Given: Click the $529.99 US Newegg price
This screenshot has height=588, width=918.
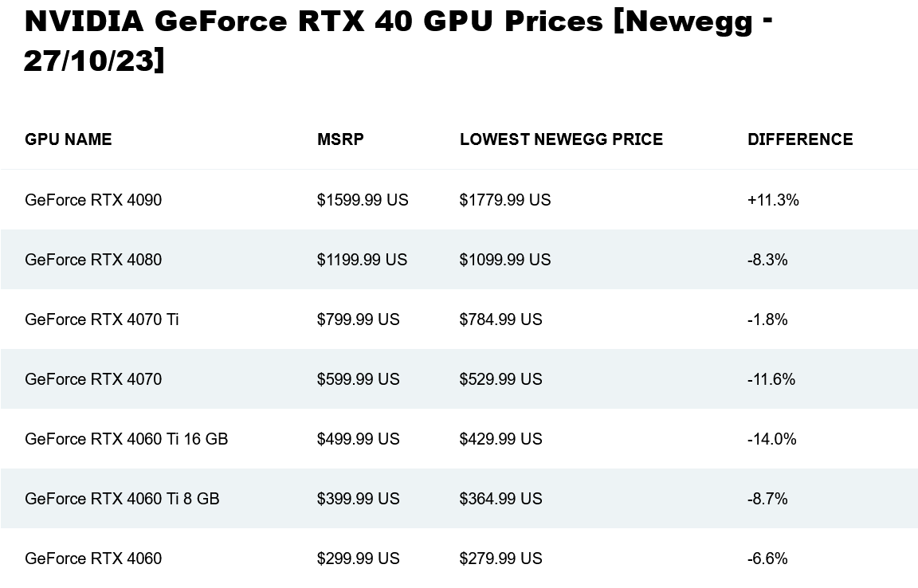Looking at the screenshot, I should [500, 379].
